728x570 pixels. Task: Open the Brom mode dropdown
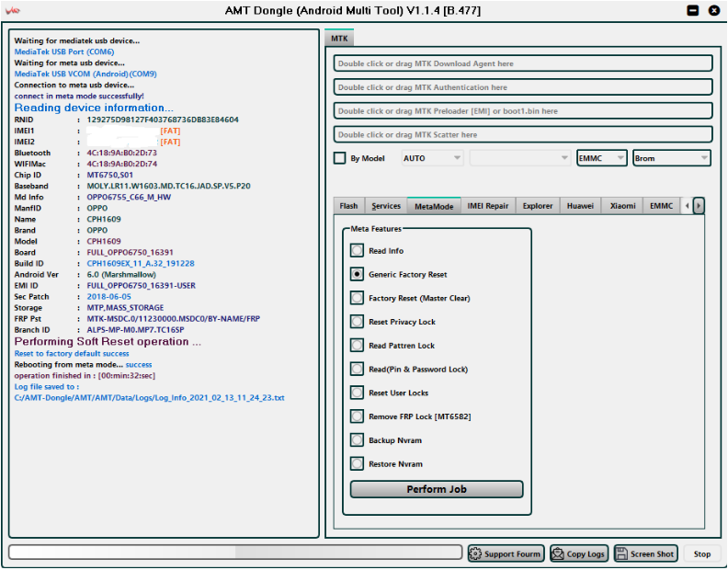pos(672,158)
